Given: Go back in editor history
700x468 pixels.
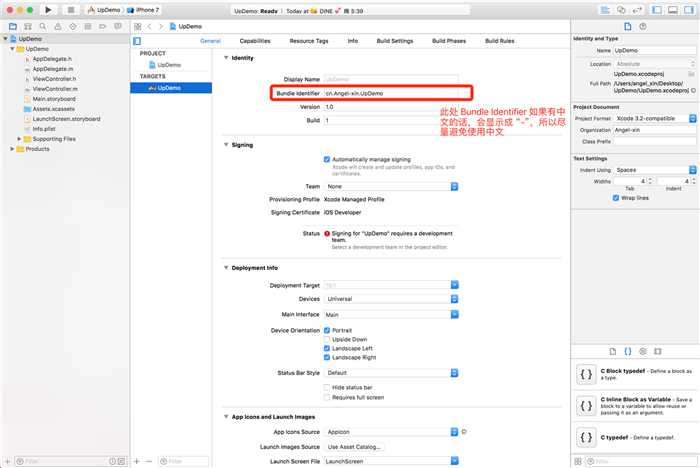Looking at the screenshot, I should pyautogui.click(x=150, y=27).
